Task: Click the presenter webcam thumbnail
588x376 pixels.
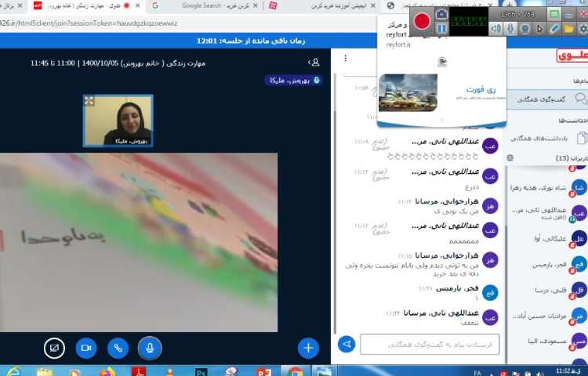Action: [118, 120]
